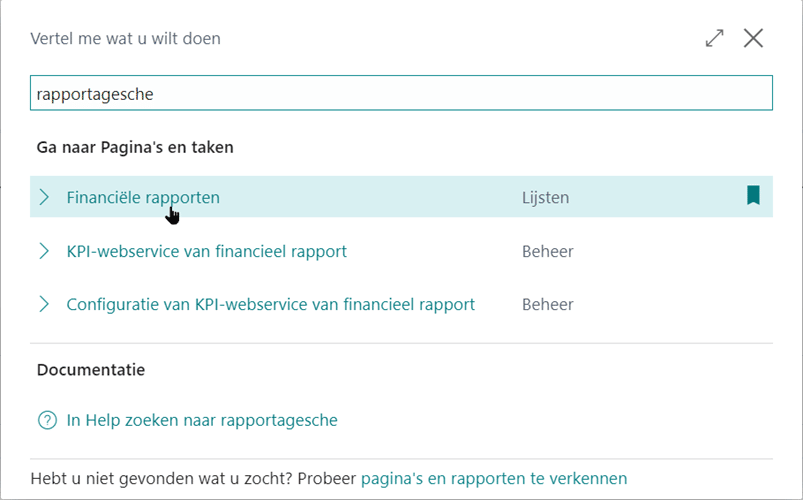Image resolution: width=803 pixels, height=500 pixels.
Task: Follow the 'pagina's en rapporten te verkennen' link
Action: pyautogui.click(x=494, y=479)
